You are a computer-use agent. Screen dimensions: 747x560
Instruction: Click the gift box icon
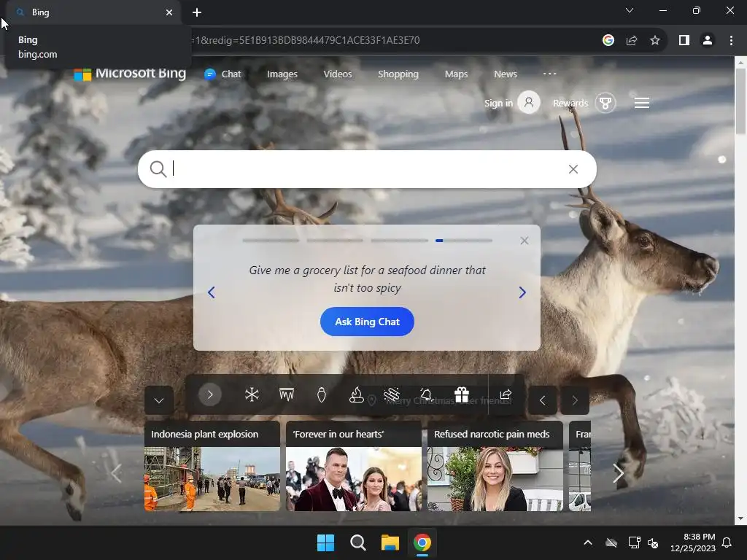click(x=462, y=394)
